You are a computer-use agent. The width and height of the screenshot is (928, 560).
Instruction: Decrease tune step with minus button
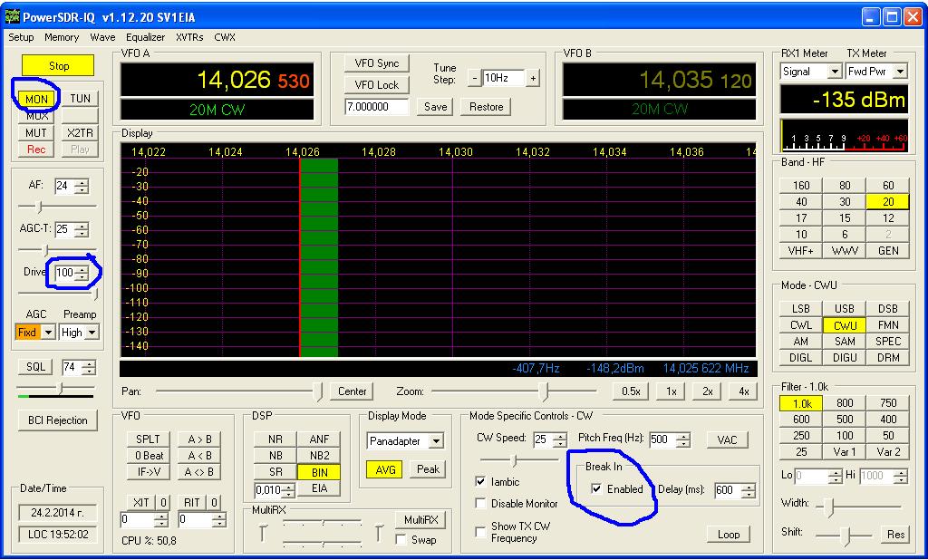pyautogui.click(x=474, y=78)
